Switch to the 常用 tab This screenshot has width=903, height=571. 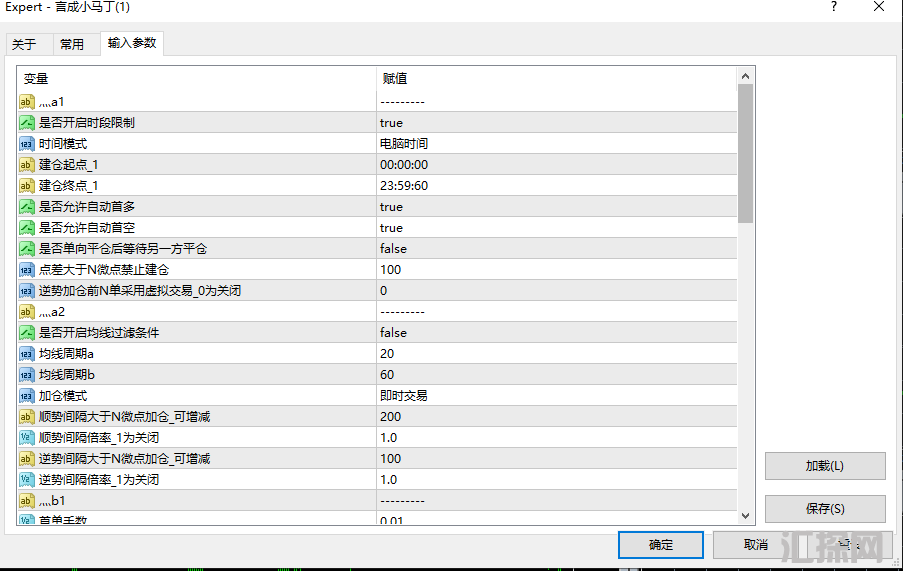(x=72, y=44)
